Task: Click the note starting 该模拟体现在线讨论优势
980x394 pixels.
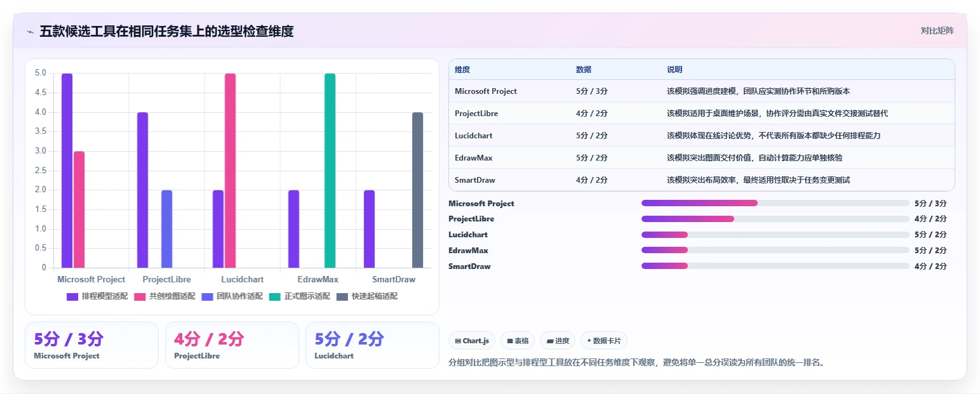Action: pyautogui.click(x=774, y=136)
